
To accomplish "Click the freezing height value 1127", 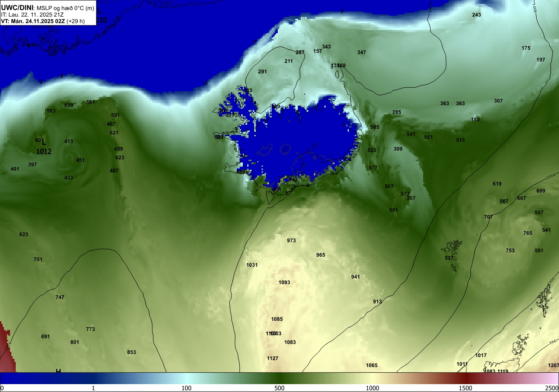I will tap(273, 358).
